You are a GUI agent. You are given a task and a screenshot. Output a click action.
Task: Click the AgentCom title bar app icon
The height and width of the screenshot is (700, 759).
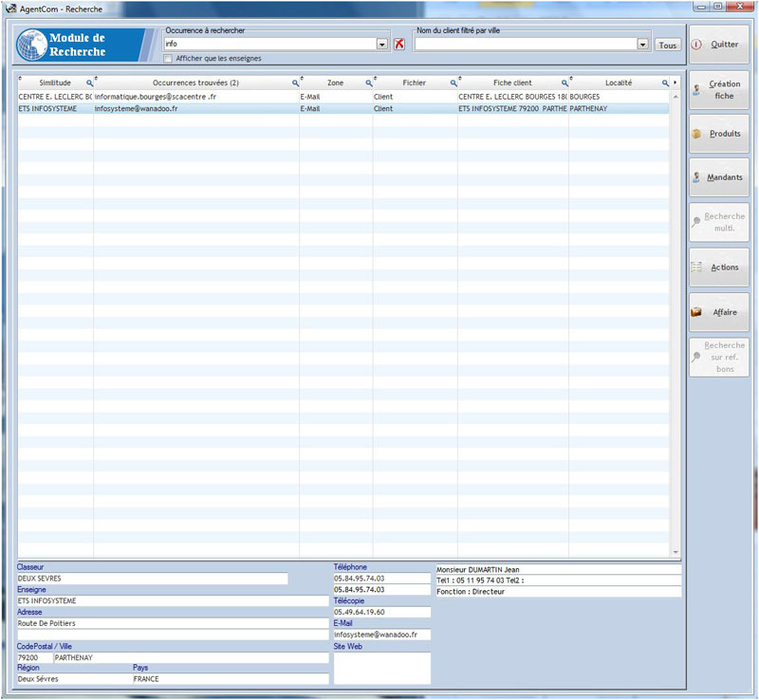point(10,9)
